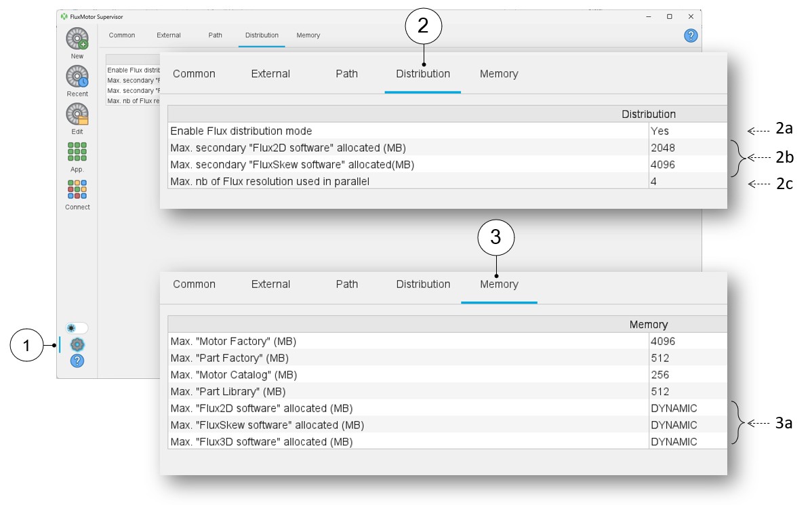This screenshot has width=812, height=505.
Task: Click the Max. "Part Library" (MB) row label
Action: 228,392
